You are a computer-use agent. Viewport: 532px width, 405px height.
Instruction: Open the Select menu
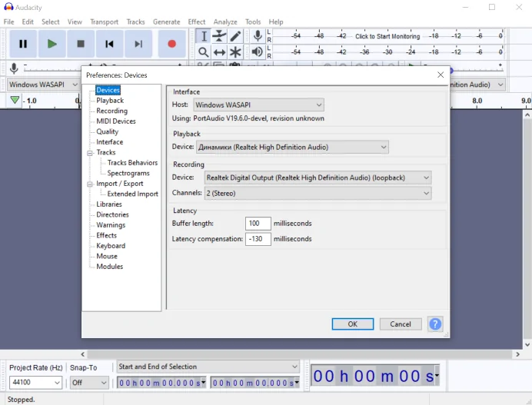coord(51,22)
